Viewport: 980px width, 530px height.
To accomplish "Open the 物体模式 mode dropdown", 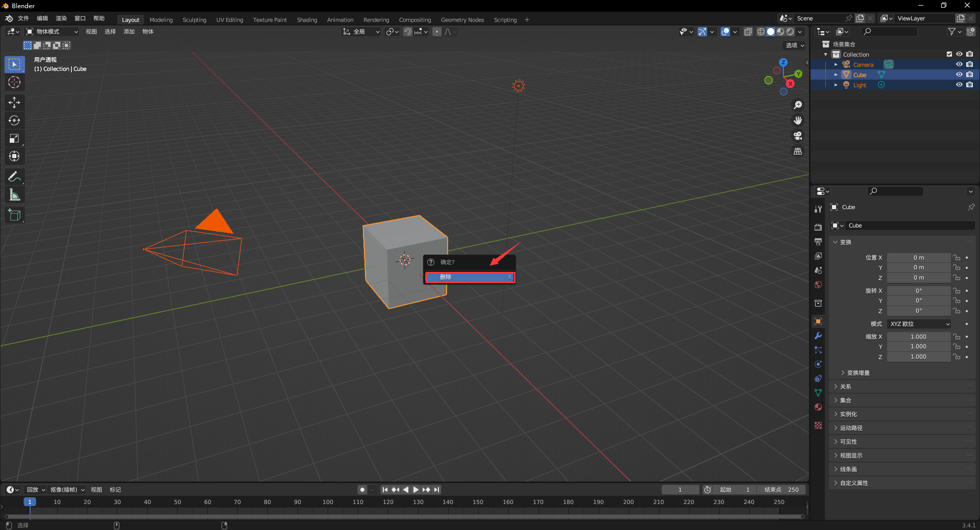I will click(52, 32).
